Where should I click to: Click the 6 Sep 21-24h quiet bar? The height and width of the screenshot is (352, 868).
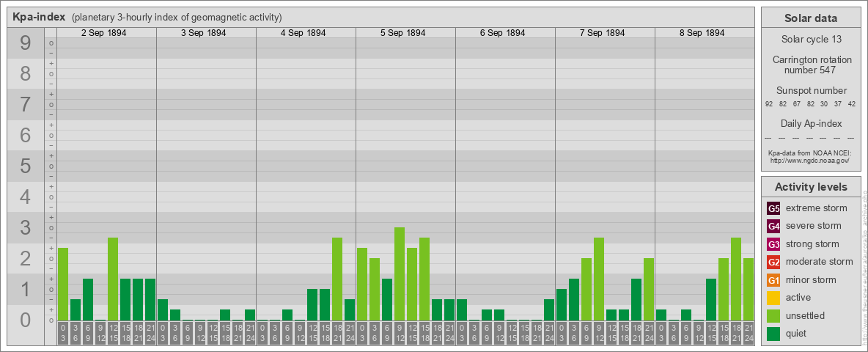click(548, 310)
